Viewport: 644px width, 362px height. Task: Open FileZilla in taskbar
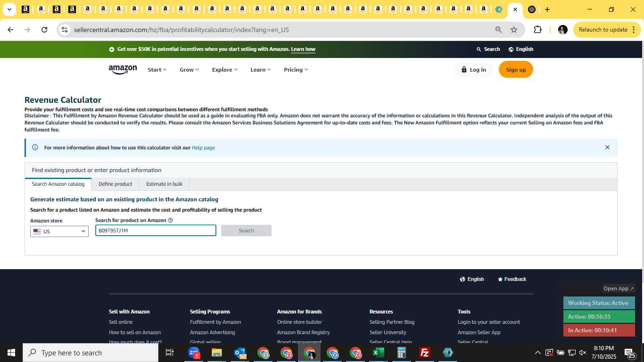click(425, 353)
